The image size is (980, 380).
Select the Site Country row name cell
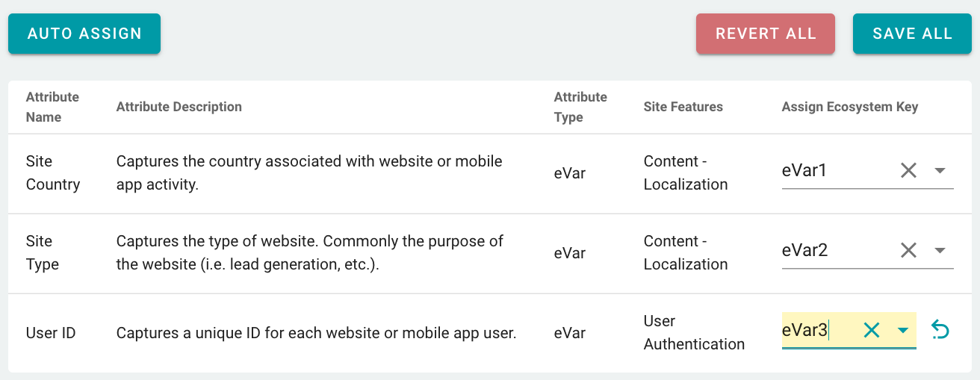[53, 172]
